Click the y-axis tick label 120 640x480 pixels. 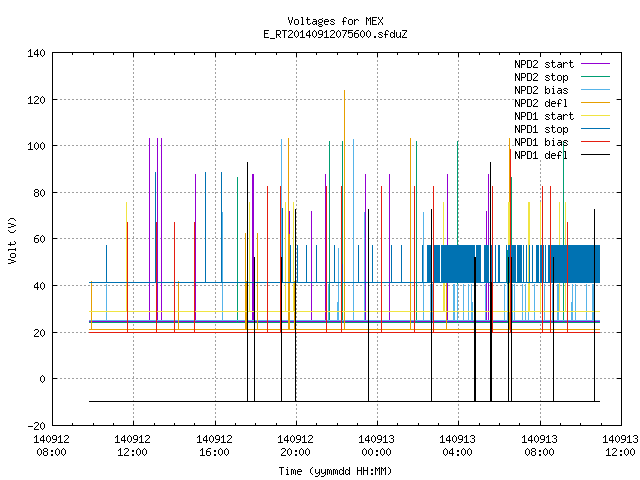click(x=36, y=100)
